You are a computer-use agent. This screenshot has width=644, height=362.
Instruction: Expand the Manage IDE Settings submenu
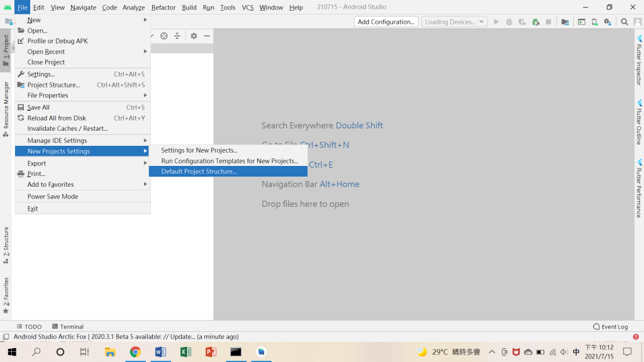coord(82,140)
